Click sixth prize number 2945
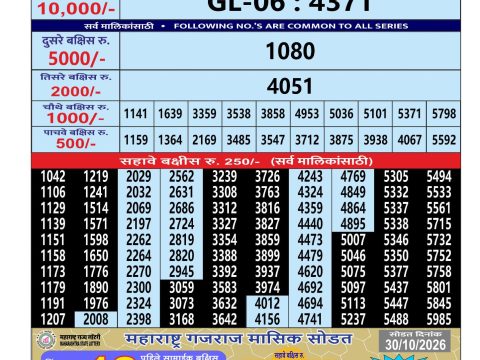This screenshot has width=480, height=360. point(182,272)
